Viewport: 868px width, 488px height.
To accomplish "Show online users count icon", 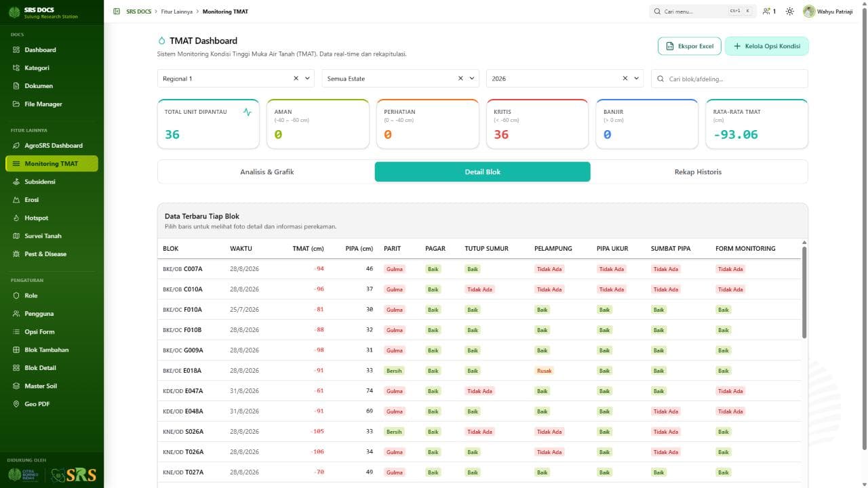I will tap(769, 12).
